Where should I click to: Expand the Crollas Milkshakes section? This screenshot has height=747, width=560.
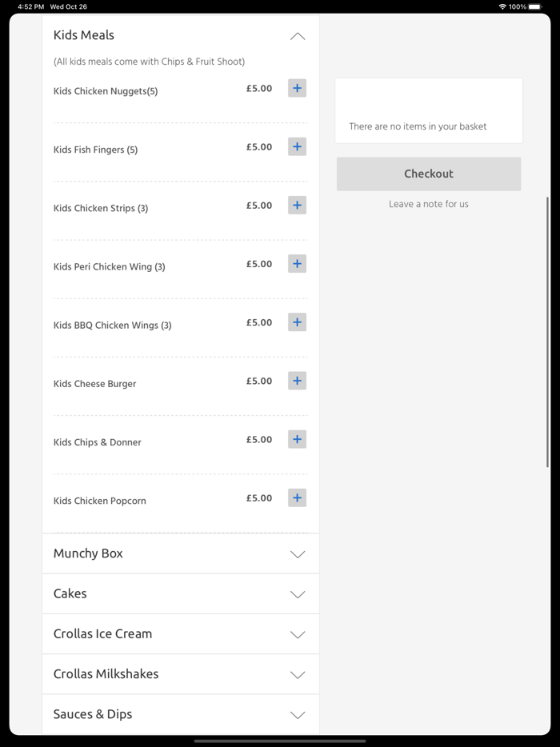point(298,674)
